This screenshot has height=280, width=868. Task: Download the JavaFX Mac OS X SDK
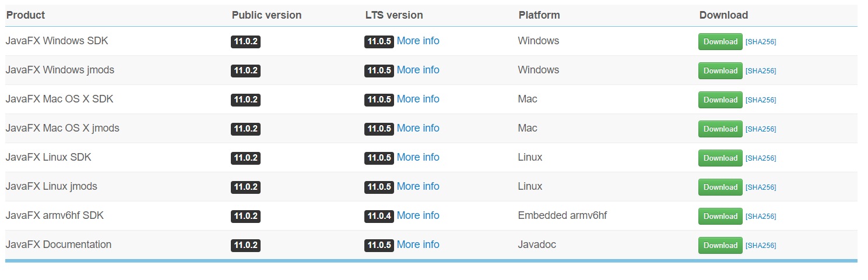(x=720, y=100)
